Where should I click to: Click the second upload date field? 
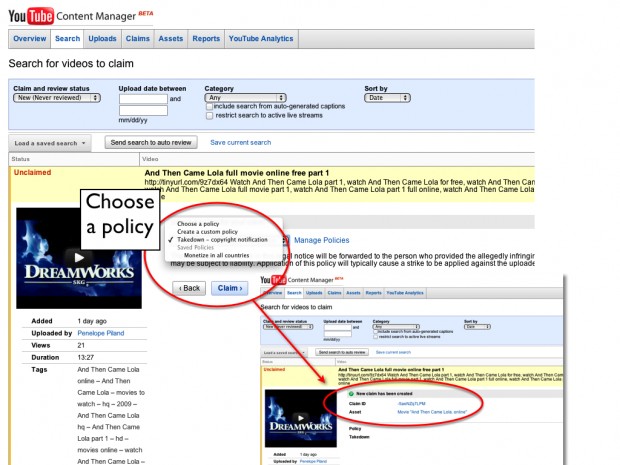pyautogui.click(x=143, y=110)
